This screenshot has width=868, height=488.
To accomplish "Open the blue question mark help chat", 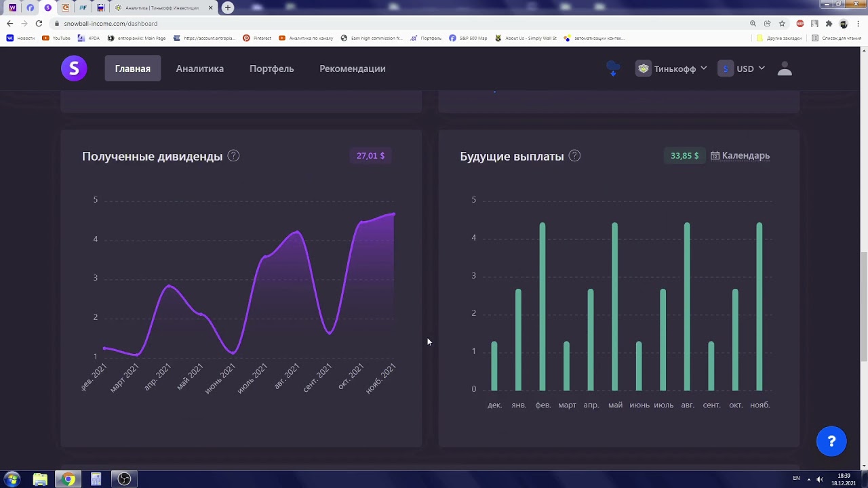I will point(831,442).
